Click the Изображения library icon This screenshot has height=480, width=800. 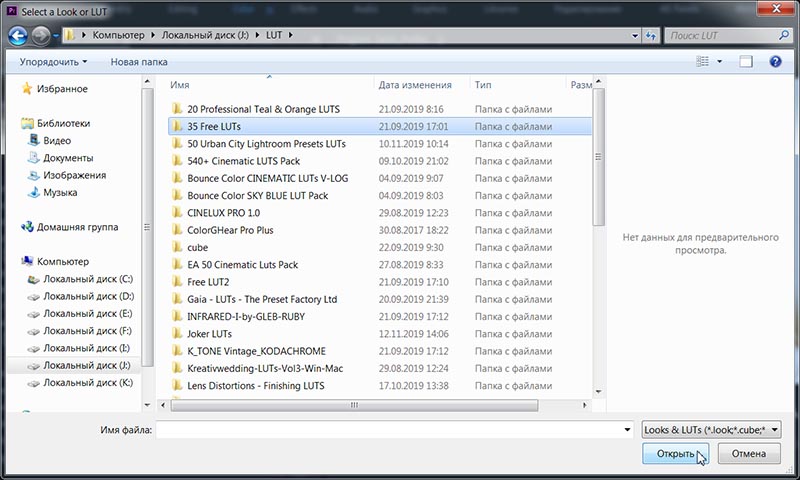(x=34, y=175)
